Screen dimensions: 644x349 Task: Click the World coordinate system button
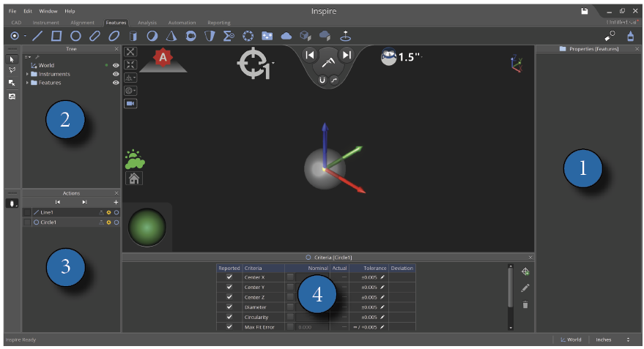click(x=571, y=339)
